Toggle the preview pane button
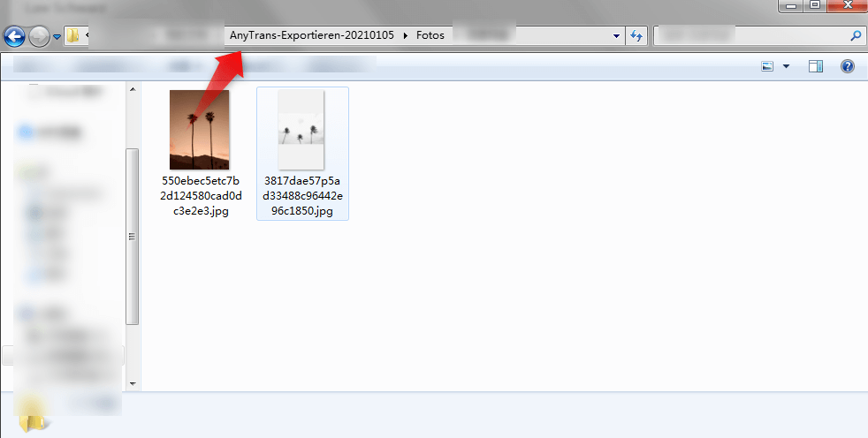The image size is (868, 438). (816, 66)
